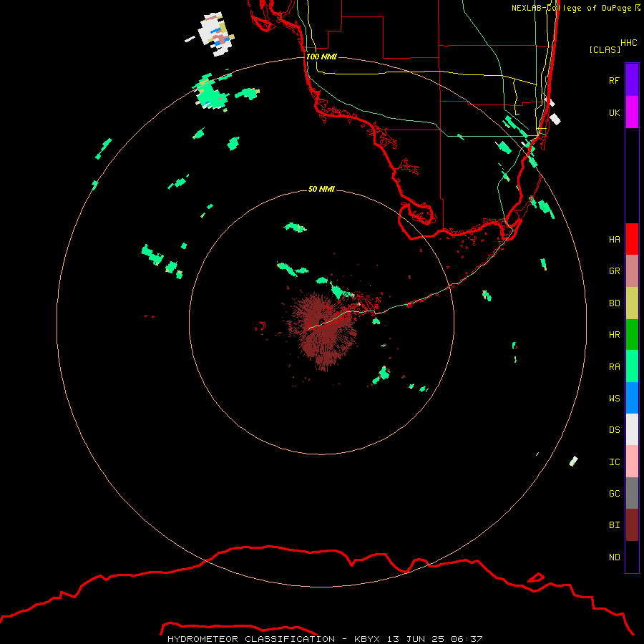The image size is (644, 644).
Task: Click the HA red legend swatch
Action: [x=632, y=239]
